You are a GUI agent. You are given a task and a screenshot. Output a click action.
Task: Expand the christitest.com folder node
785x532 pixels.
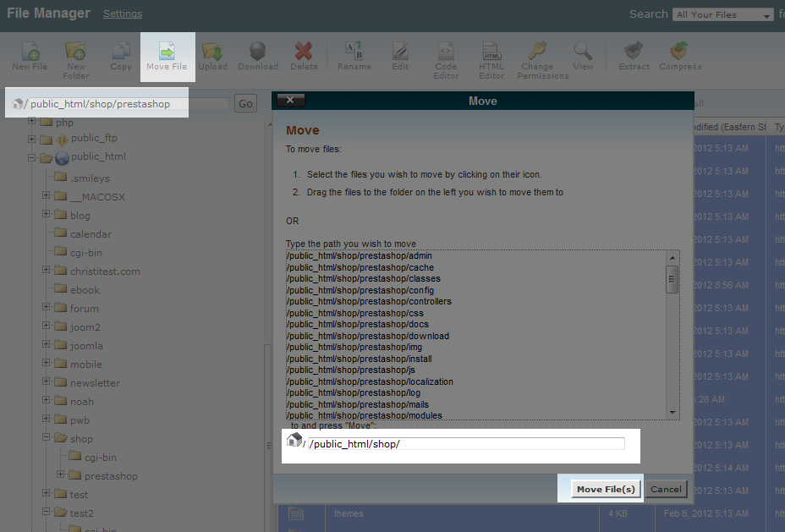[x=47, y=271]
